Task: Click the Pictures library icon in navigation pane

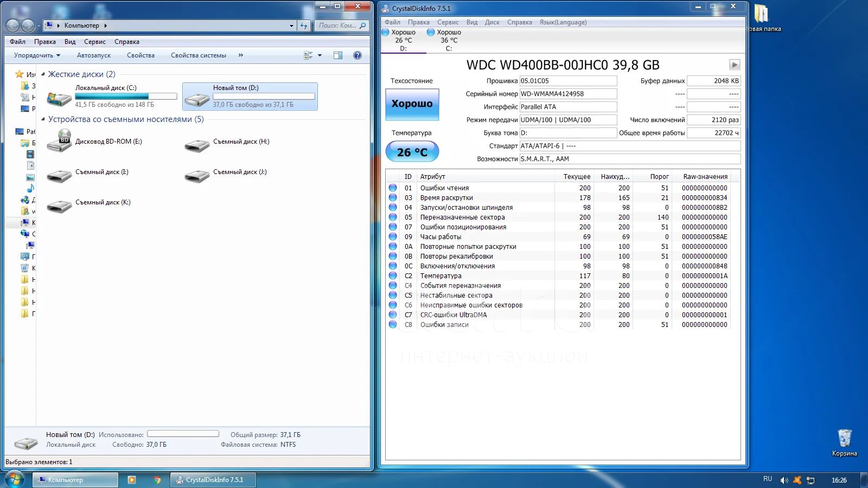Action: (30, 177)
